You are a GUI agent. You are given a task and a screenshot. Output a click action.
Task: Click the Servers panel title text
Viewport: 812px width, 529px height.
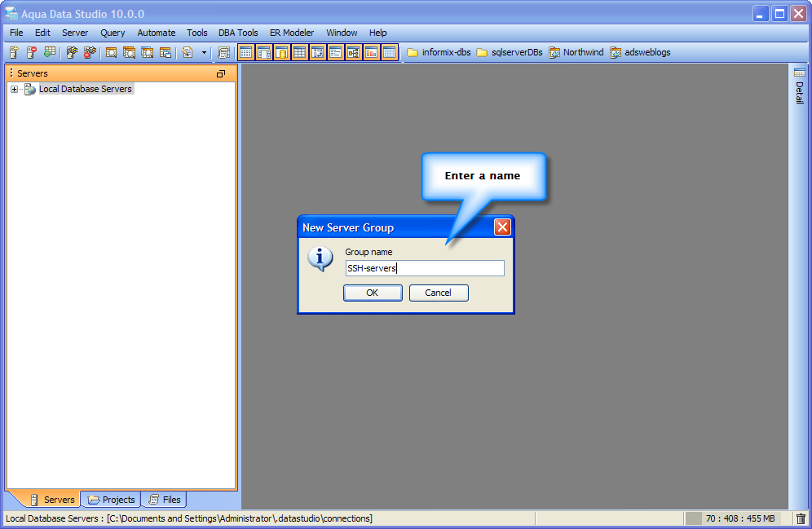[33, 73]
